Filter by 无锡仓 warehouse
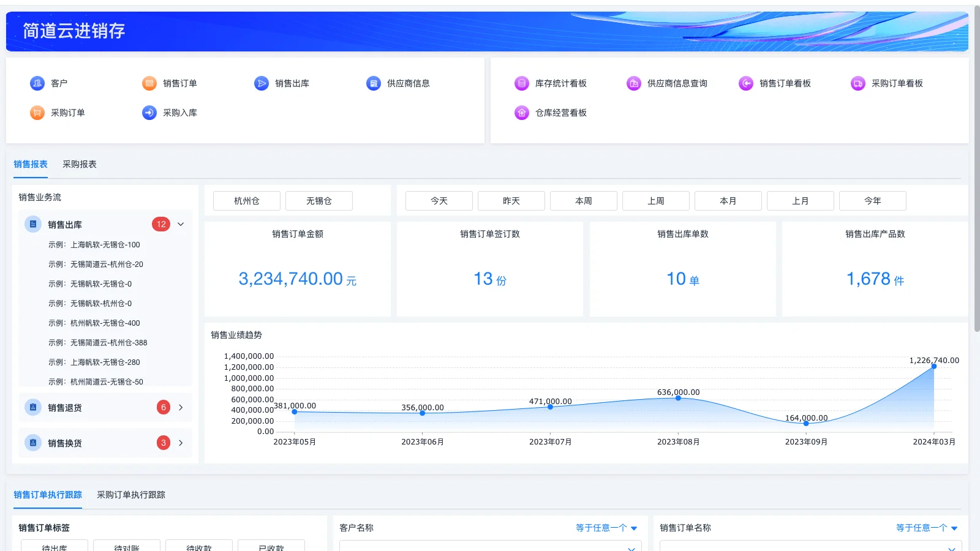 pyautogui.click(x=319, y=201)
